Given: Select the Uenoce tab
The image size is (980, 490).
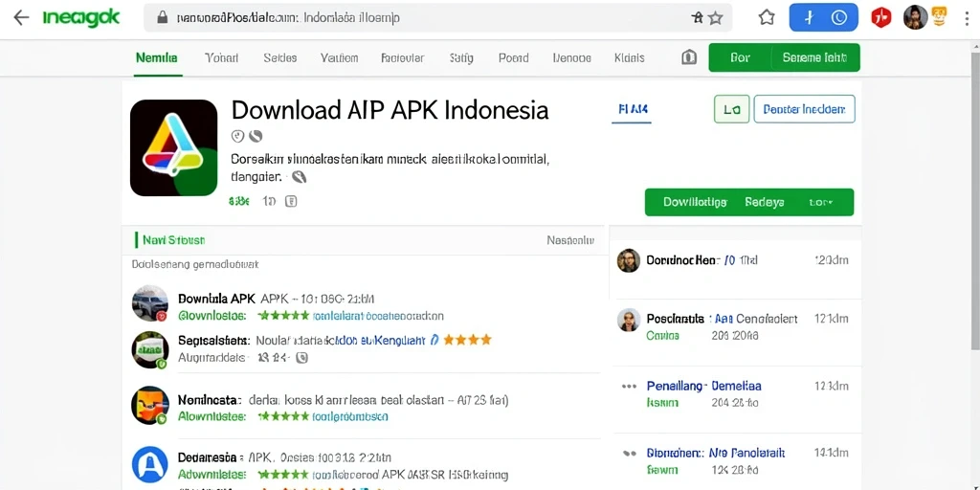Looking at the screenshot, I should point(572,58).
